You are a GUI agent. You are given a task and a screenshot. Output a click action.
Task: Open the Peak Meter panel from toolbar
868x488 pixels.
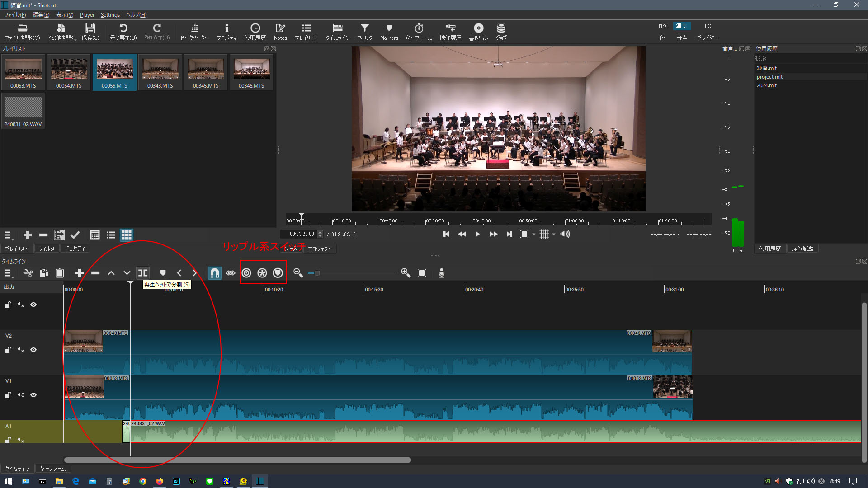click(194, 32)
